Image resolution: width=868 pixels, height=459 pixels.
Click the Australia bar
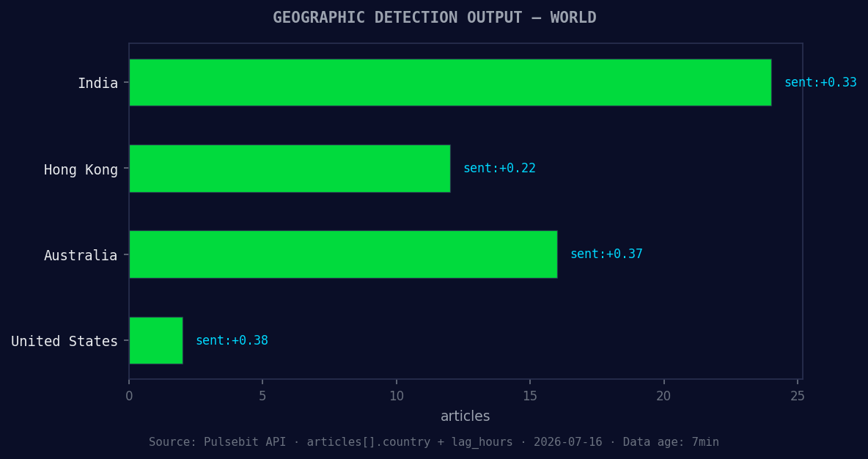343,254
